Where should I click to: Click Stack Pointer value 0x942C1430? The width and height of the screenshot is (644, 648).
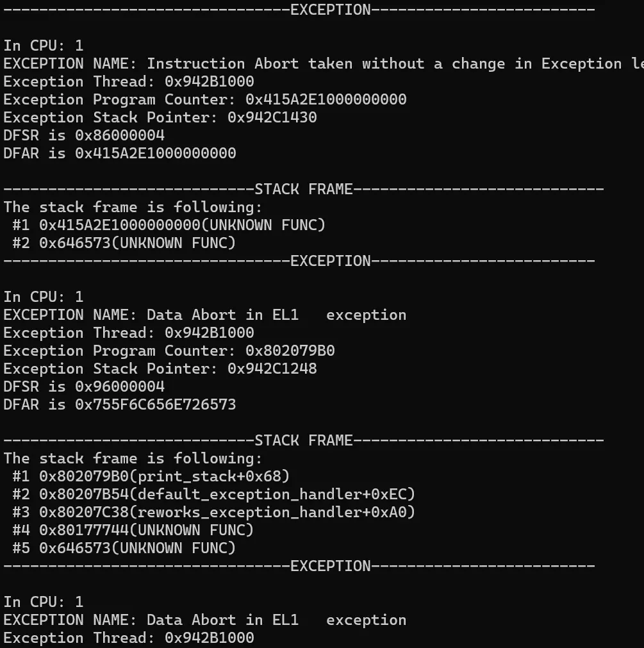click(x=272, y=117)
